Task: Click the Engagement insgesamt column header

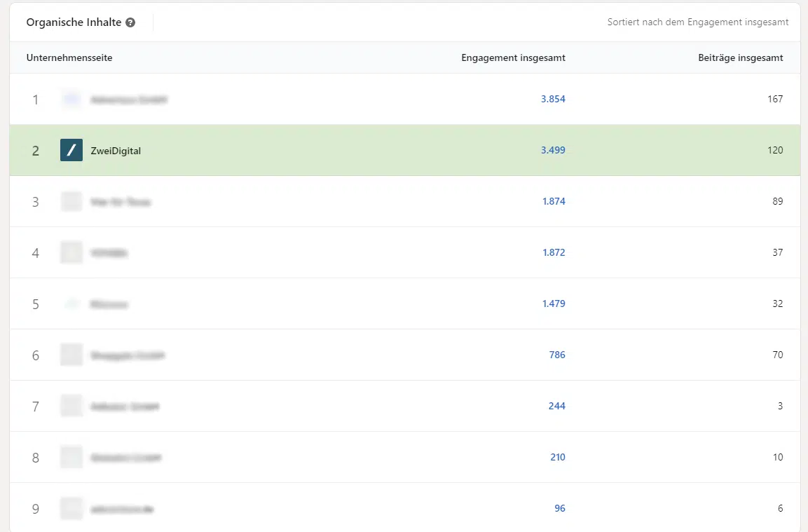Action: [513, 57]
